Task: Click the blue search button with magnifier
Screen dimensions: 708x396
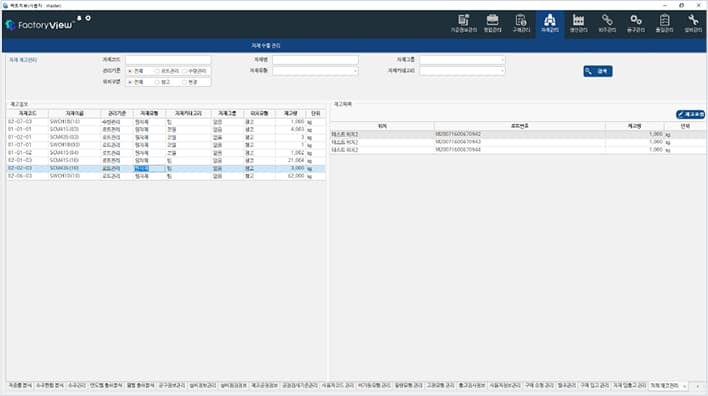Action: 598,71
